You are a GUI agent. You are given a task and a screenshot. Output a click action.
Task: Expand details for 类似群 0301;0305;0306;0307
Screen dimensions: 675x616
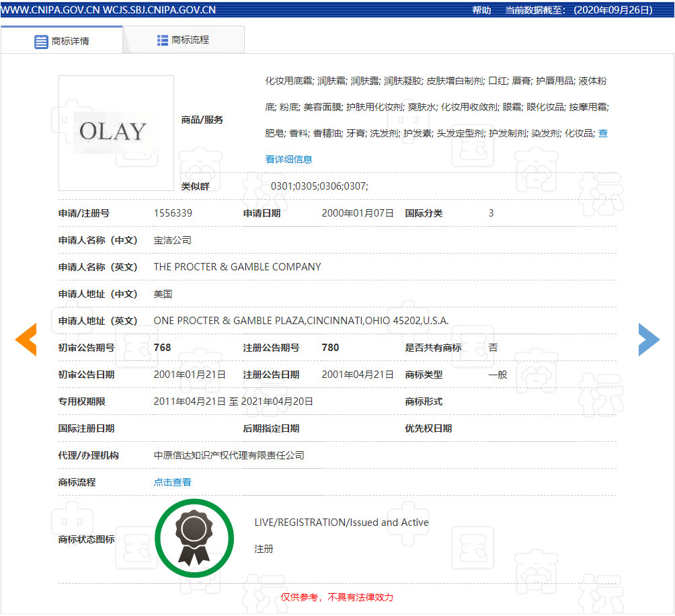tap(320, 186)
